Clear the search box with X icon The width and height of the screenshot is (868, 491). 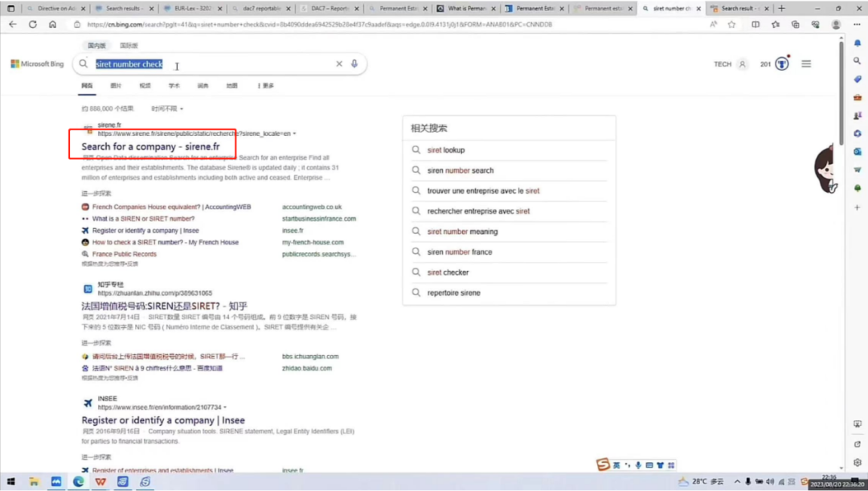click(339, 63)
